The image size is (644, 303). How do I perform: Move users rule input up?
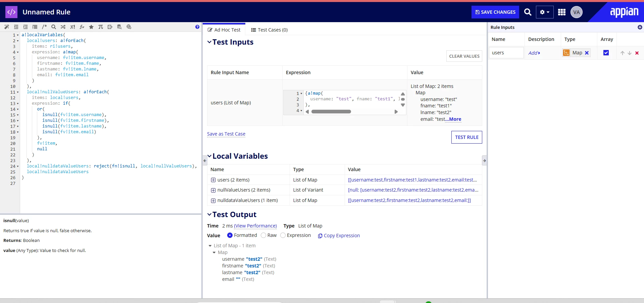click(623, 53)
